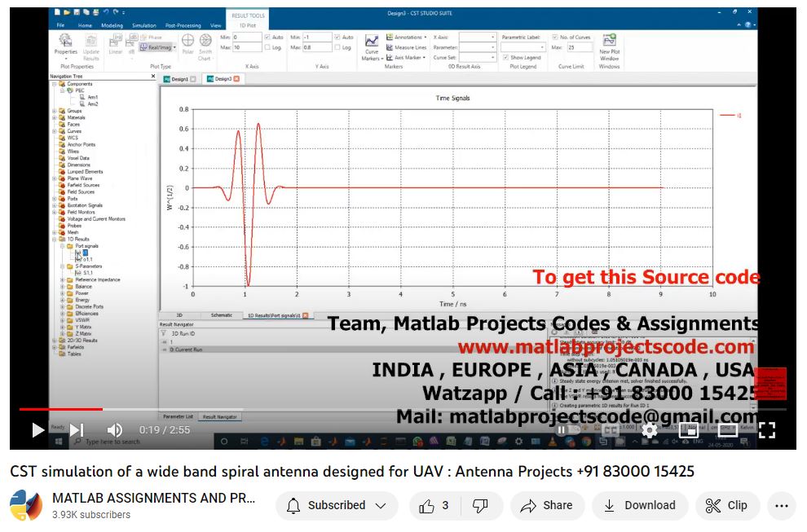Screen dimensions: 807x532
Task: Mute the video volume
Action: (114, 429)
